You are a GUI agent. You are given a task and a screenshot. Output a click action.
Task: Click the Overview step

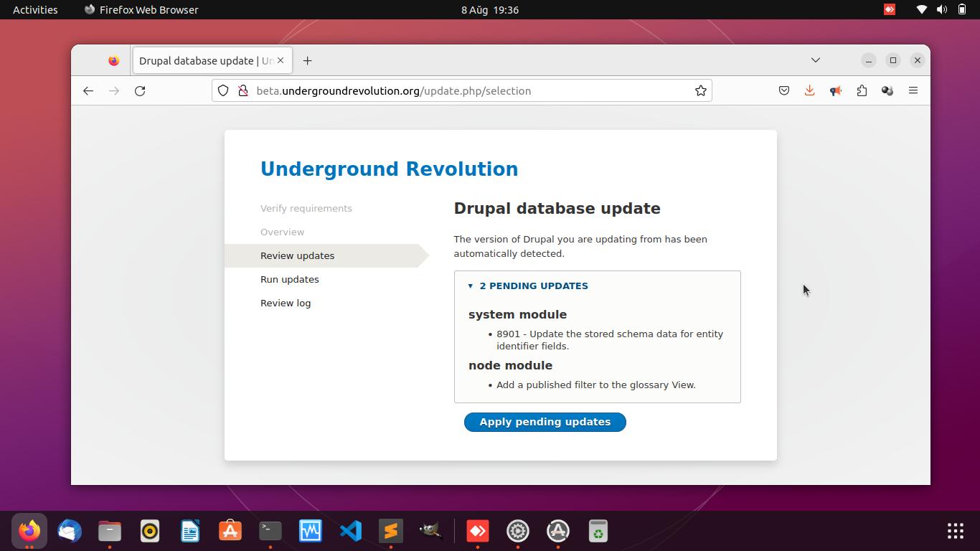(x=282, y=232)
